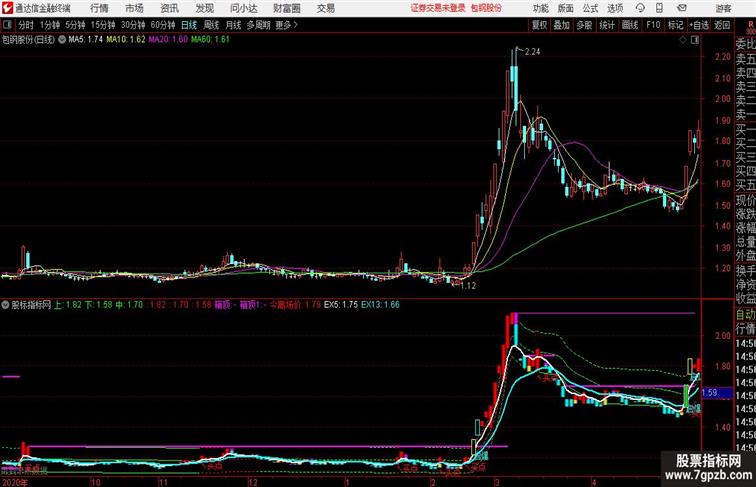756x487 pixels.
Task: Click the 中: 1.70 indicator value
Action: pos(129,305)
